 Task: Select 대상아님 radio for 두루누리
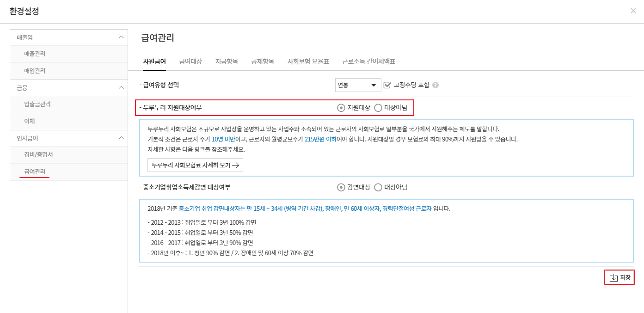[x=378, y=108]
